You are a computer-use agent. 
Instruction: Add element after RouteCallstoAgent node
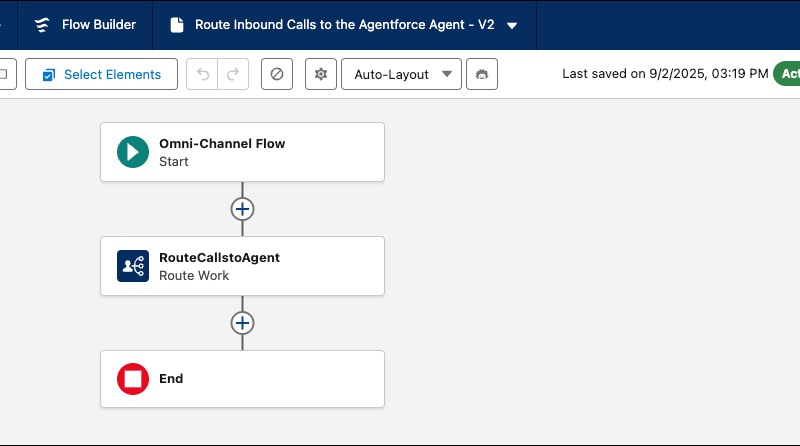242,323
